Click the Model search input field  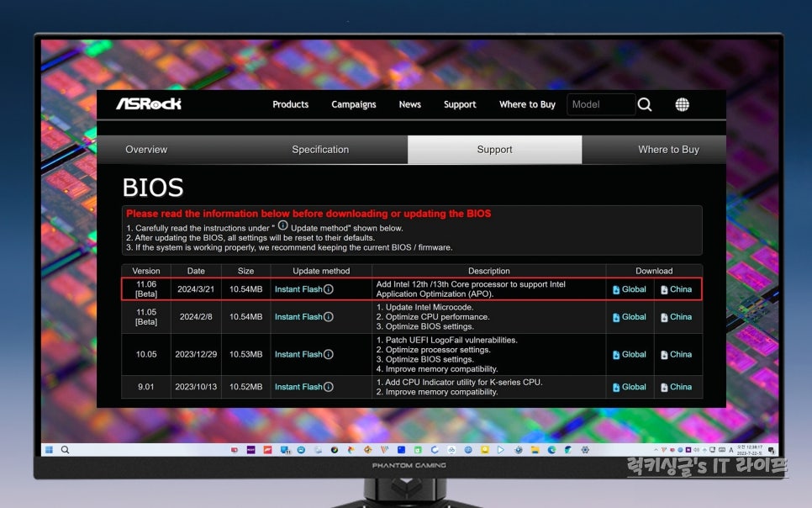point(600,104)
